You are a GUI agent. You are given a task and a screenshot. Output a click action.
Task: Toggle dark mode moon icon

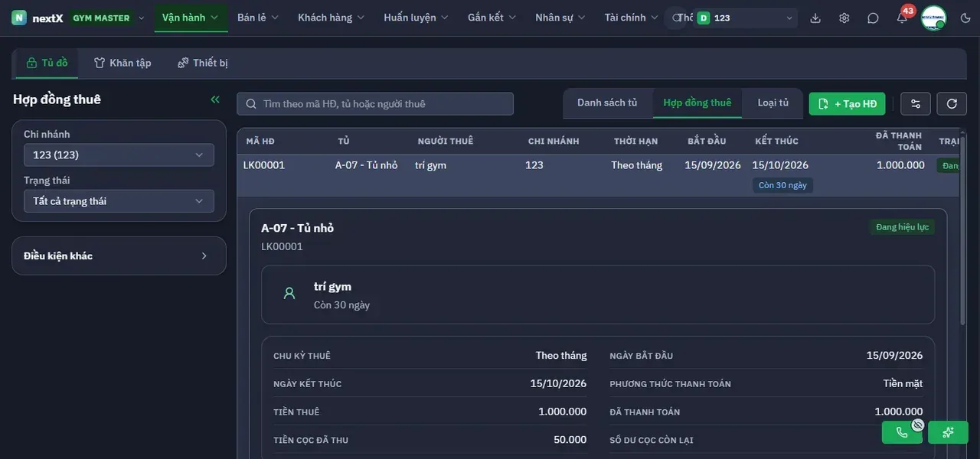965,18
